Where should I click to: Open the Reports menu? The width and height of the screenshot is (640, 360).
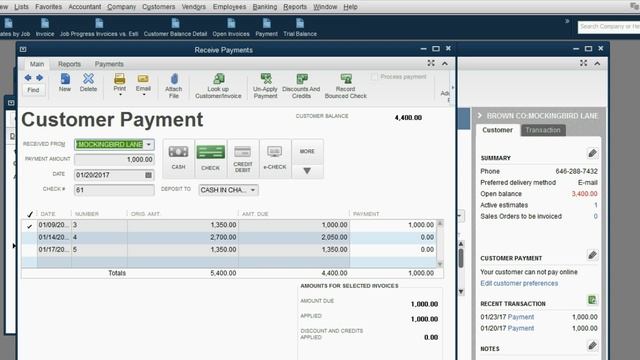pyautogui.click(x=295, y=7)
